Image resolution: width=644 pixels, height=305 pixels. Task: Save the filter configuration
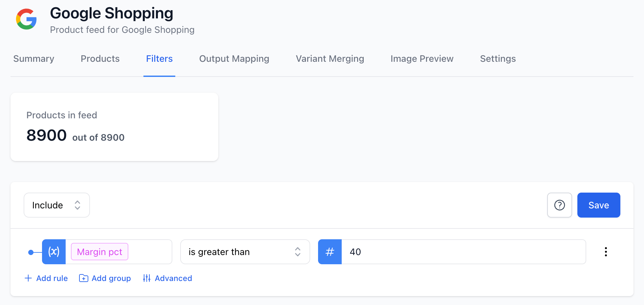[598, 205]
